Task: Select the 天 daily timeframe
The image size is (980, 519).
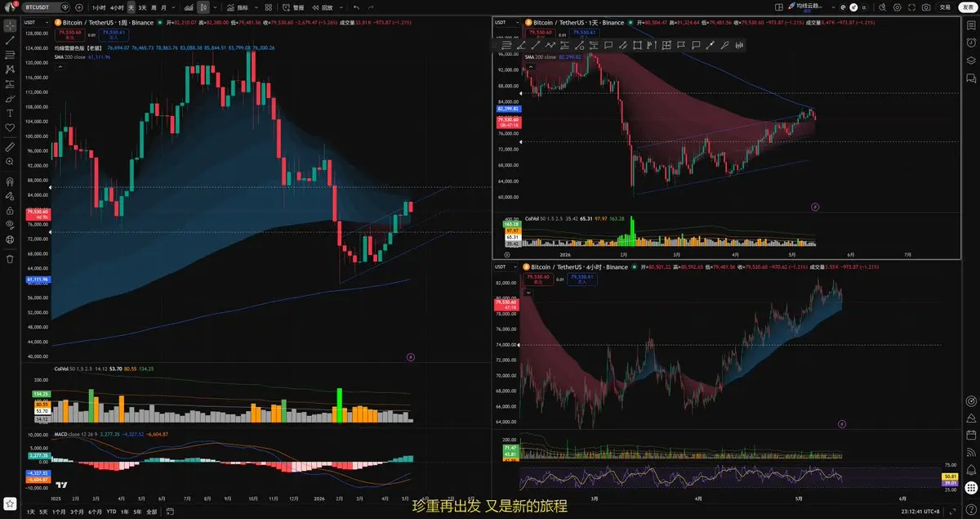Action: pos(131,7)
